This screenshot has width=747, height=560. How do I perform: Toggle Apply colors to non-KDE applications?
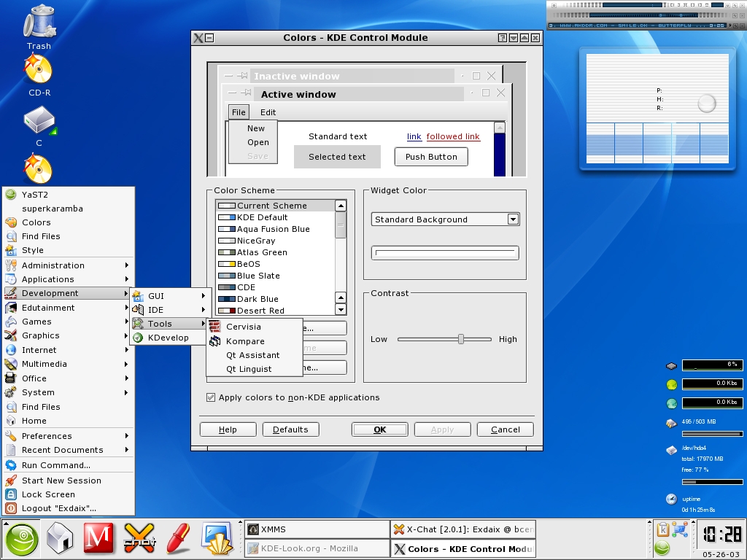tap(211, 397)
